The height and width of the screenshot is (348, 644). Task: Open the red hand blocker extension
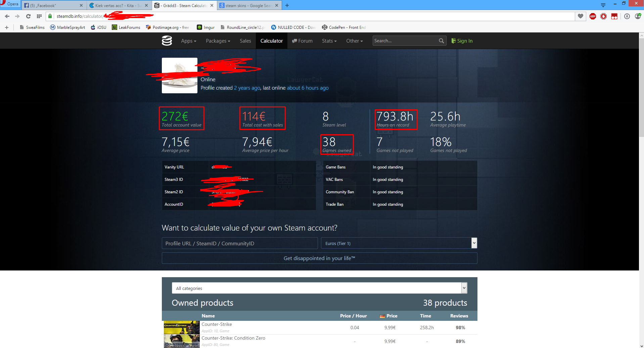point(603,16)
